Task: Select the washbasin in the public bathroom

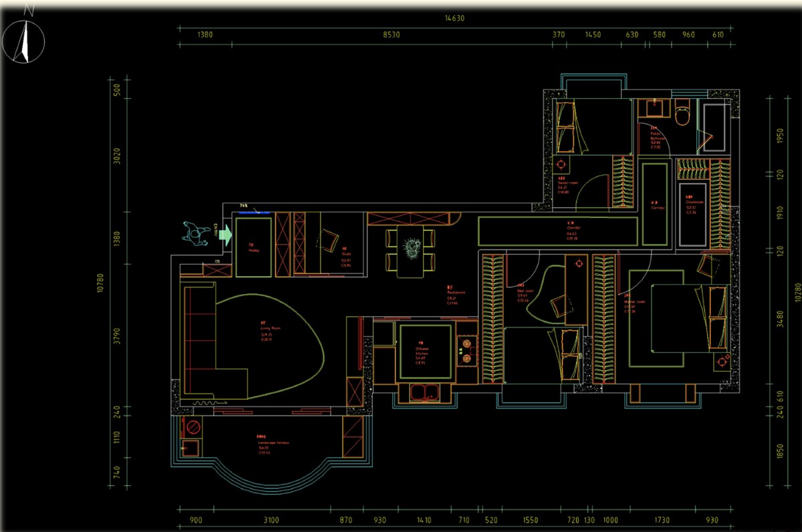Action: [650, 108]
